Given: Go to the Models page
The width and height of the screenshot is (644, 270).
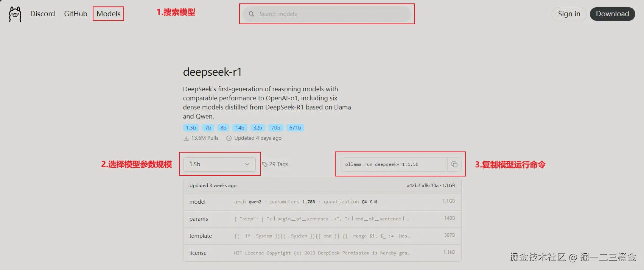Looking at the screenshot, I should click(109, 14).
